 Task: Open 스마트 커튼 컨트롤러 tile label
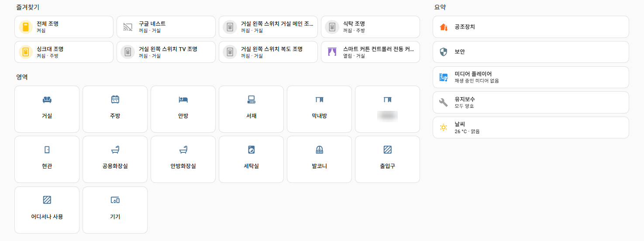pos(379,49)
